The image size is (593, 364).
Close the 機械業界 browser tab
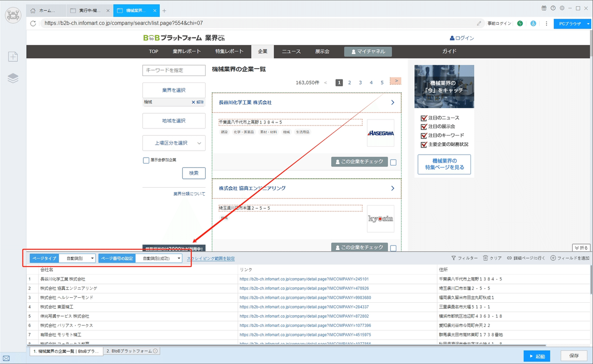[x=155, y=10]
